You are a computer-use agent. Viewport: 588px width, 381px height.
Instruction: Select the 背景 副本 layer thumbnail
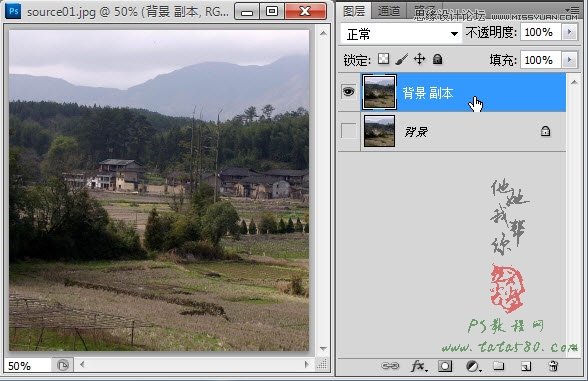point(380,92)
